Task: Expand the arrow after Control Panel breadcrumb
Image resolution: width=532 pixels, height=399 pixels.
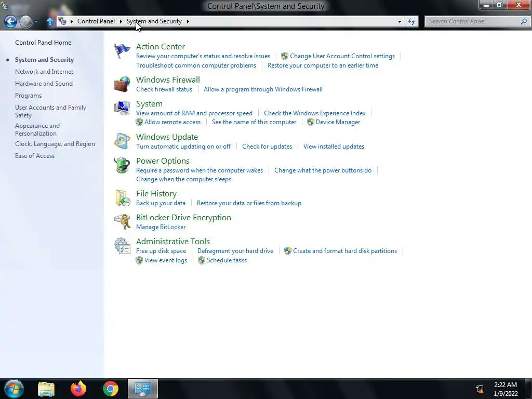Action: coord(121,21)
